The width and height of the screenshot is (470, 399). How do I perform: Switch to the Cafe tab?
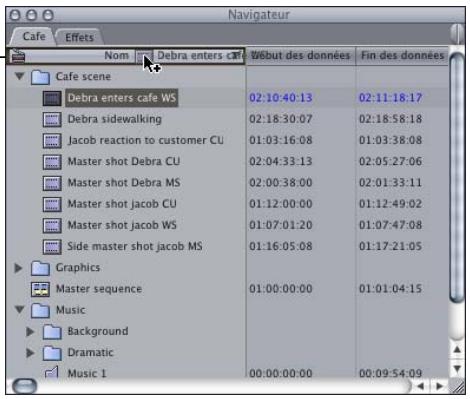click(x=34, y=36)
